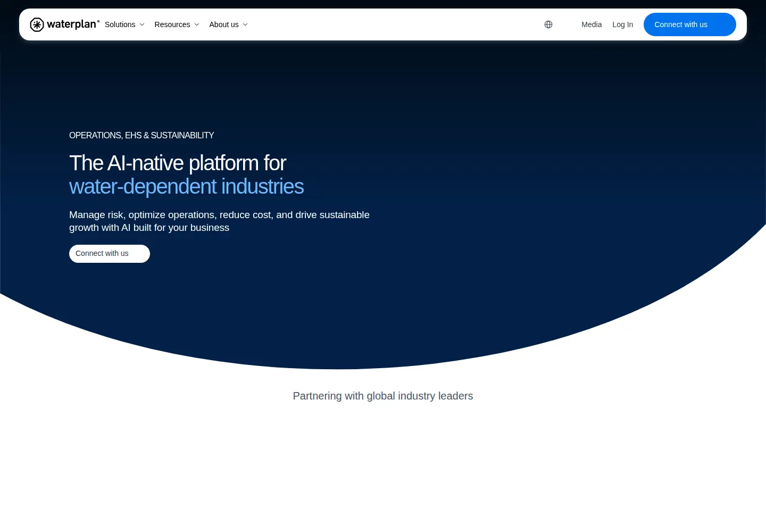Click the 'Partnering with global industry leaders' text
Image resolution: width=766 pixels, height=532 pixels.
(383, 396)
